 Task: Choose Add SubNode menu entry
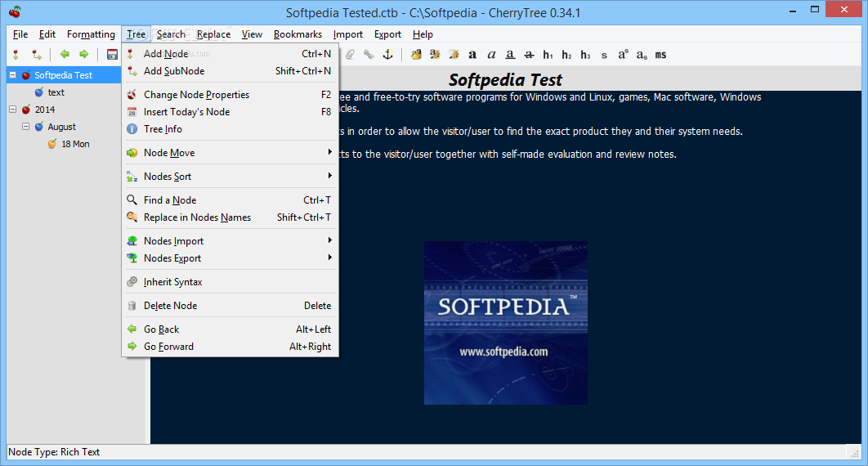point(230,71)
